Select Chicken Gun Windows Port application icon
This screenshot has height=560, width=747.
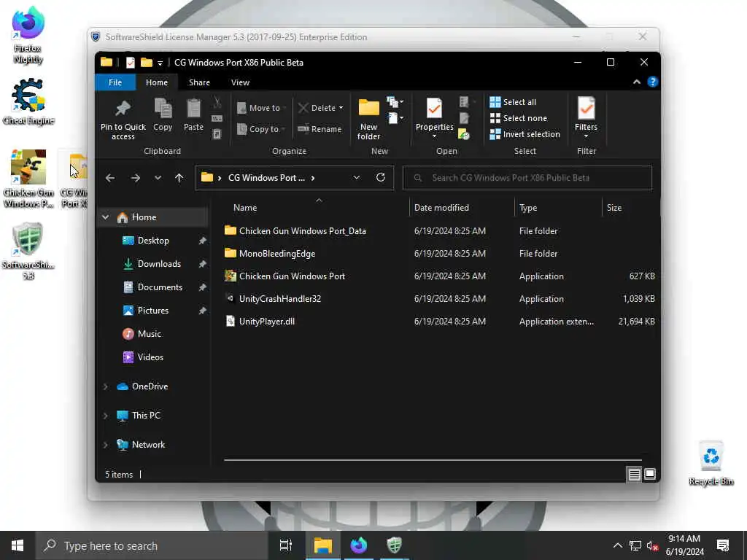(231, 276)
